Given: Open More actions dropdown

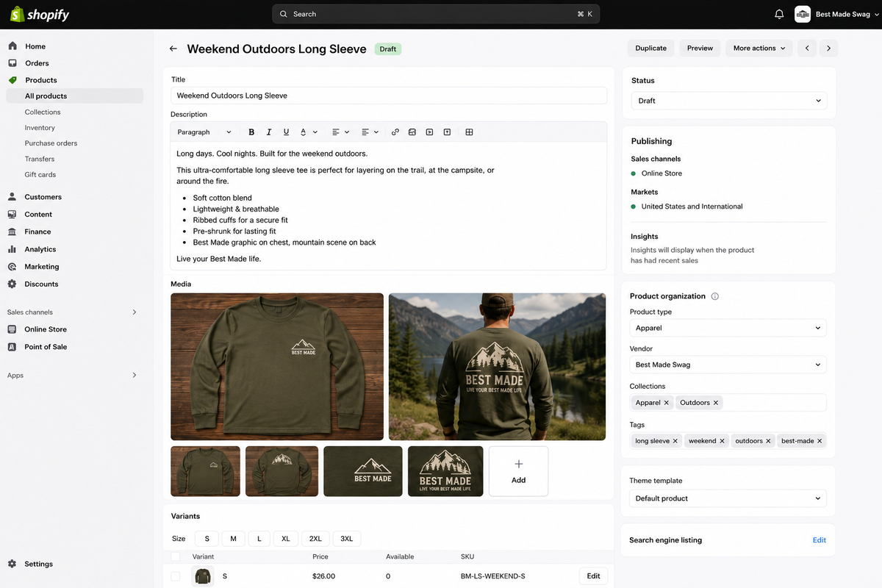Looking at the screenshot, I should click(x=759, y=49).
